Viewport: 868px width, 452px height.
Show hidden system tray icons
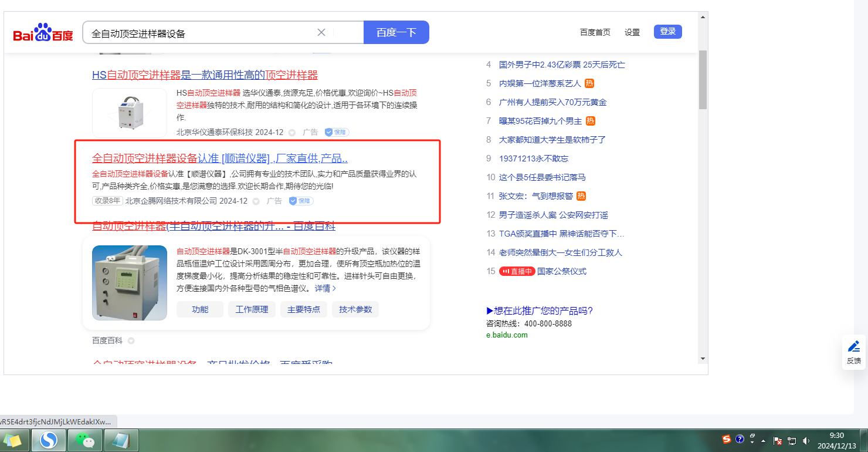tap(763, 440)
